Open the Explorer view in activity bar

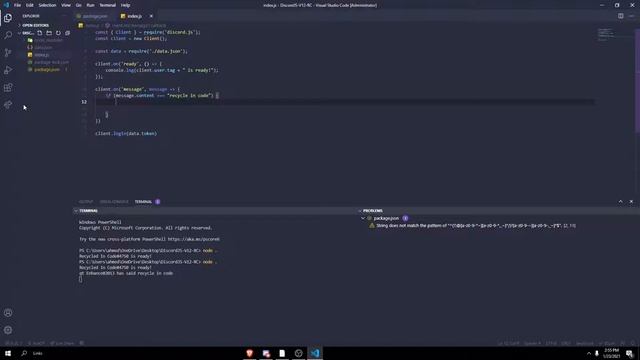(x=8, y=18)
